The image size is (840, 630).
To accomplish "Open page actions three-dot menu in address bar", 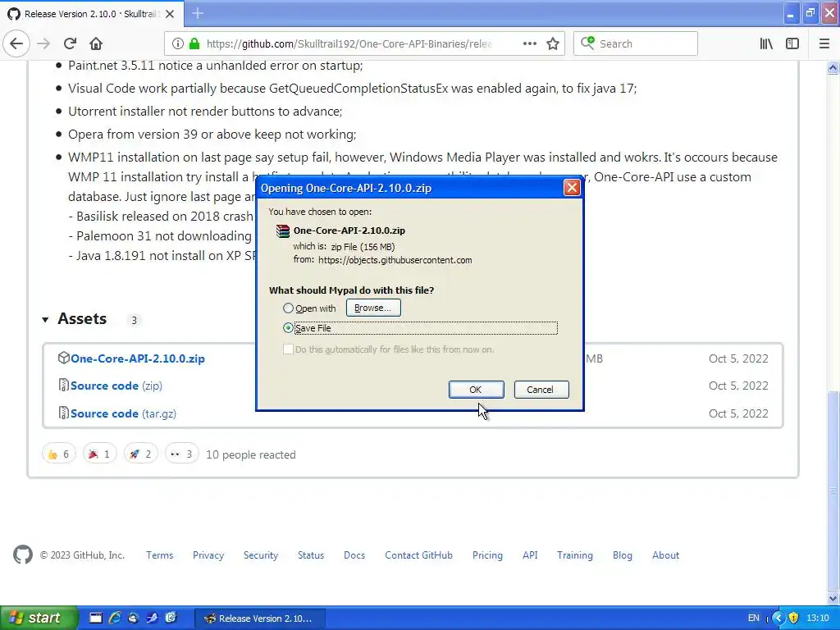I will [529, 43].
